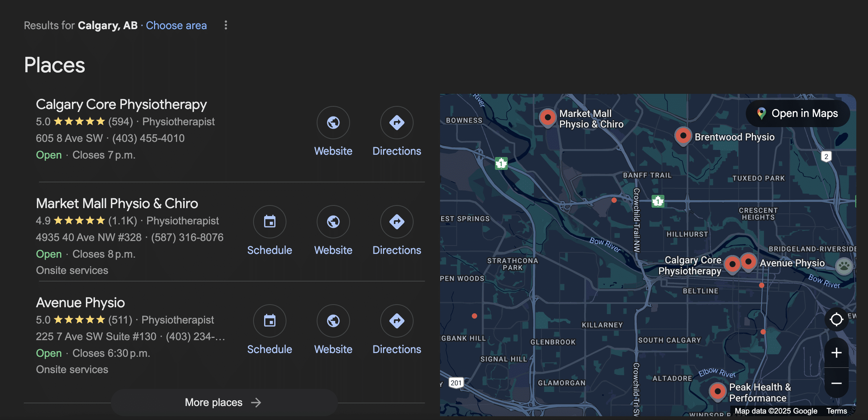Open the Calgary Core Physiotherapy listing title
This screenshot has height=420, width=868.
point(121,104)
